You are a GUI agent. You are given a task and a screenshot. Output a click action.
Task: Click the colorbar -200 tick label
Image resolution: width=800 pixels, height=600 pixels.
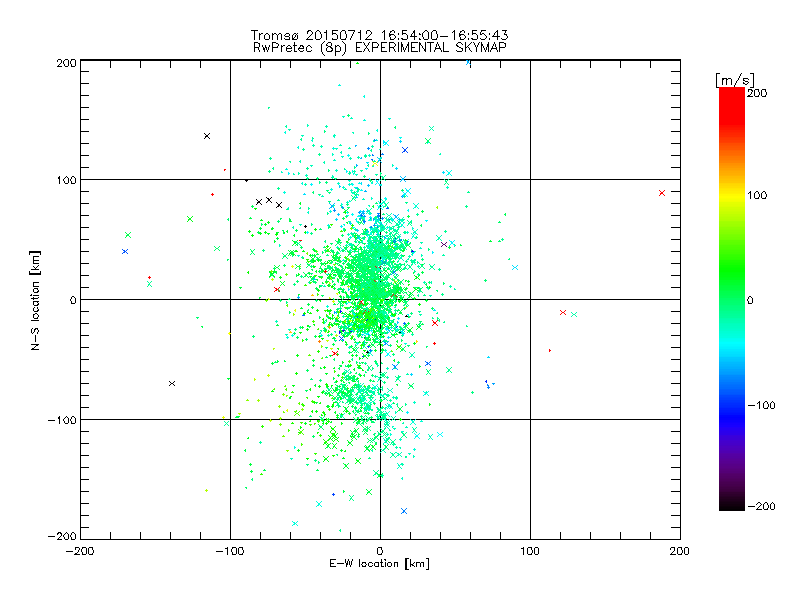(761, 507)
